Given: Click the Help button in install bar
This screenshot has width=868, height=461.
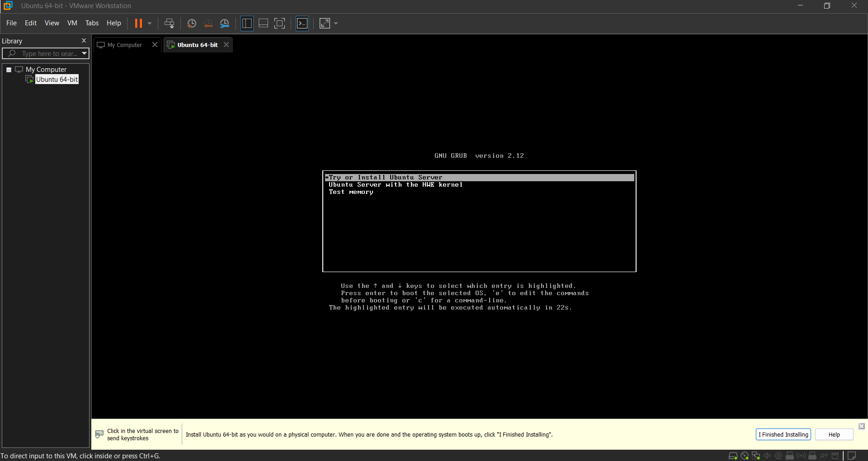Looking at the screenshot, I should pos(834,434).
